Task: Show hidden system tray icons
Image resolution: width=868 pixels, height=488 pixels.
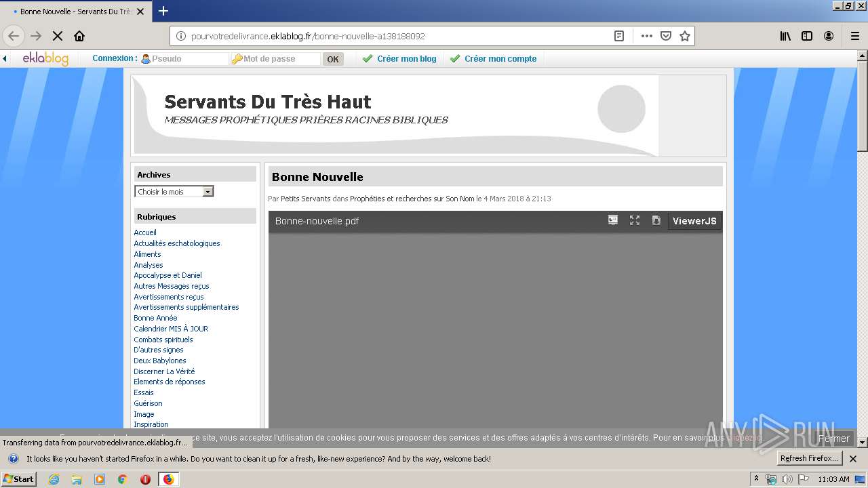Action: 756,479
